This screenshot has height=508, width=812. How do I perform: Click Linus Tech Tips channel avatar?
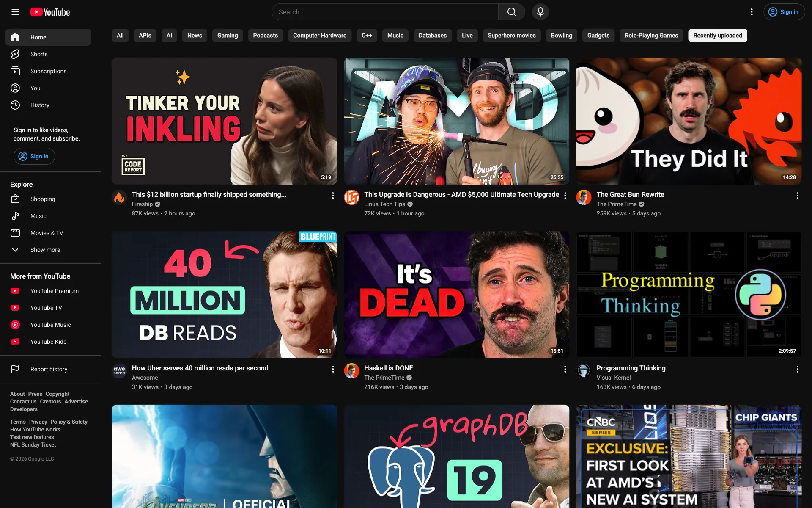click(x=351, y=197)
